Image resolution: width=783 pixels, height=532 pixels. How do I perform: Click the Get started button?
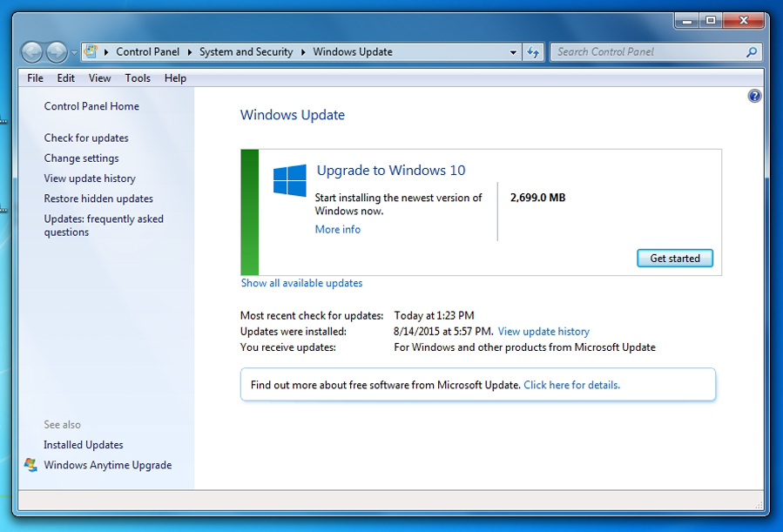(x=675, y=259)
